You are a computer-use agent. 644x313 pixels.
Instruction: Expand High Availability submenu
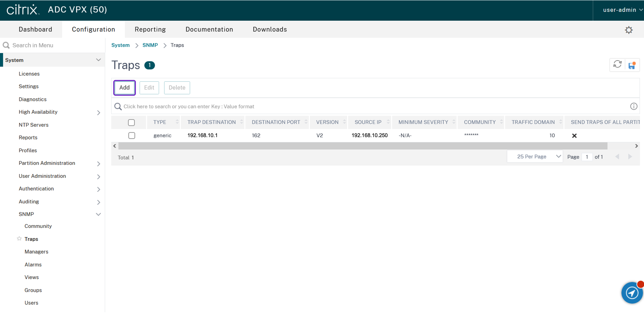click(x=98, y=113)
